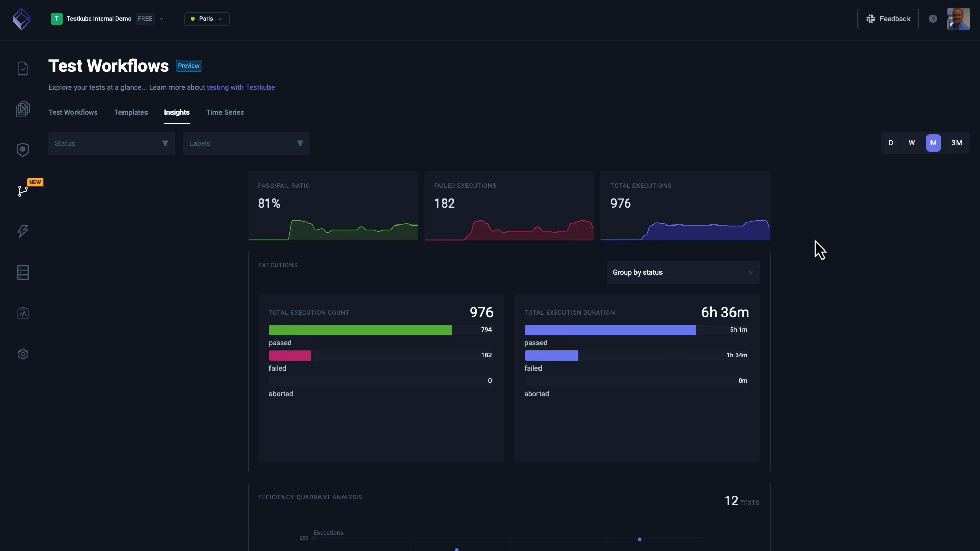The height and width of the screenshot is (551, 980).
Task: Click the Testkube logo icon
Action: tap(21, 19)
